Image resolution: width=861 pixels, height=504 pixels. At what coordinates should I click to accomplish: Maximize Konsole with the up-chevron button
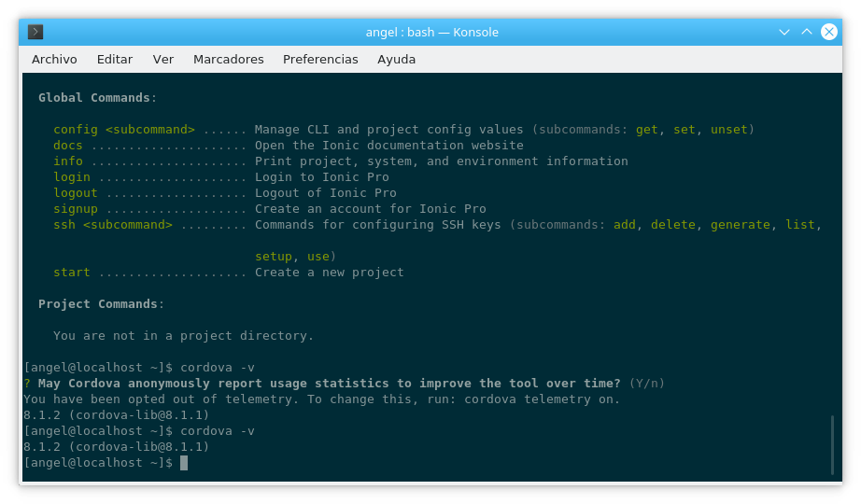click(806, 32)
